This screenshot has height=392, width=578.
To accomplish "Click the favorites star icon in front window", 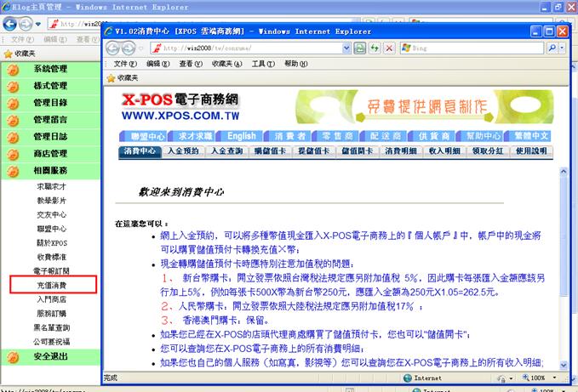I will click(x=112, y=77).
